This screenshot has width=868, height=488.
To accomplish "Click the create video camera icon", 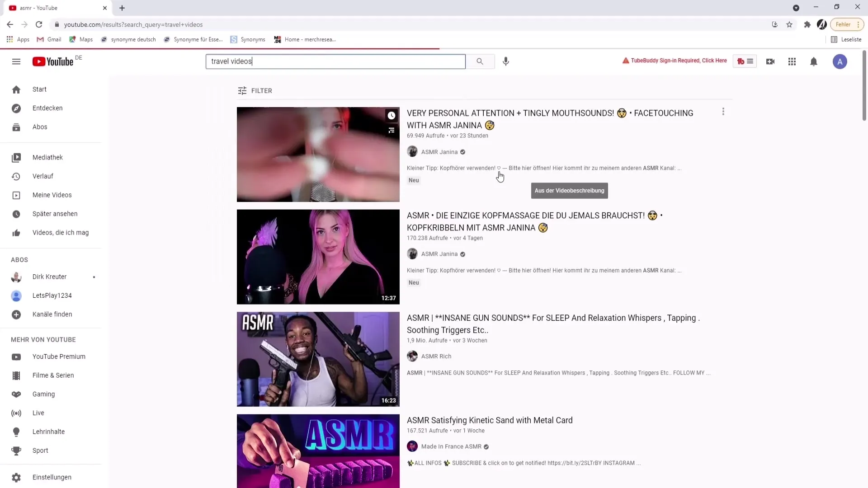I will (770, 61).
